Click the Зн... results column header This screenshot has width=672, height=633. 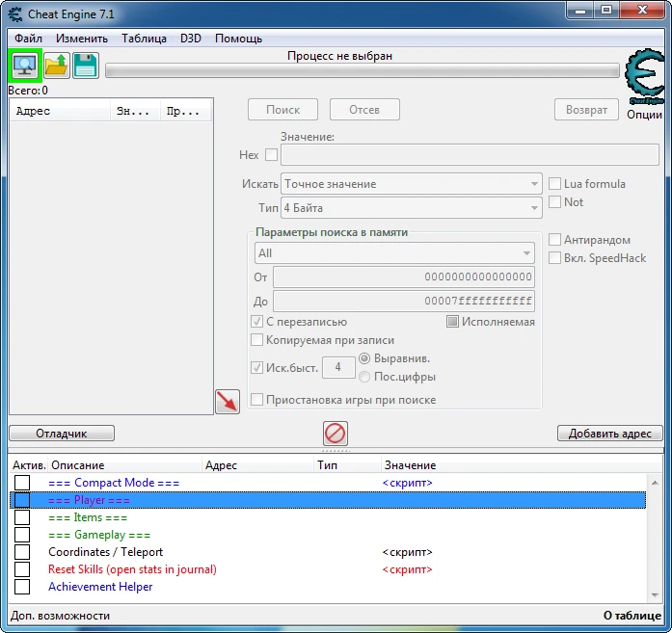[135, 111]
